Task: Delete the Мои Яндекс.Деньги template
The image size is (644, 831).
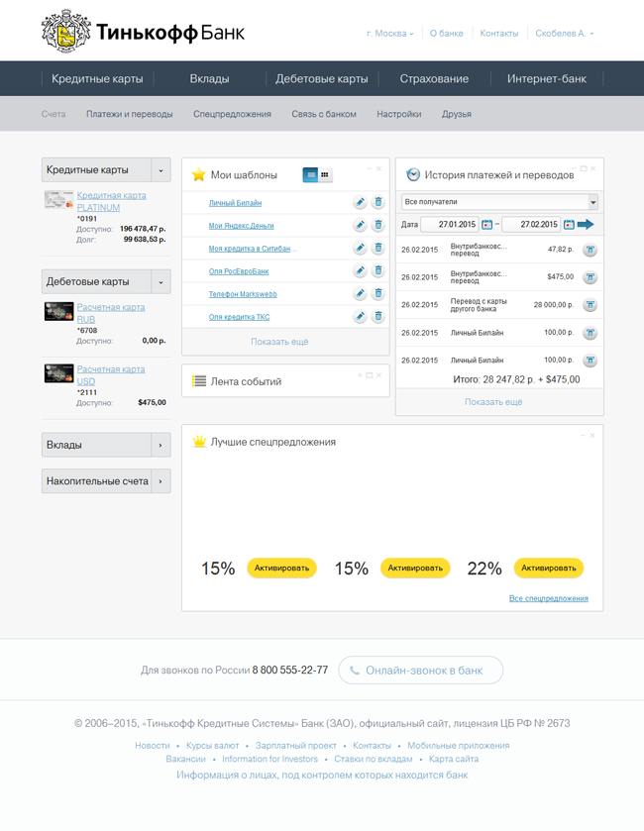Action: (x=377, y=225)
